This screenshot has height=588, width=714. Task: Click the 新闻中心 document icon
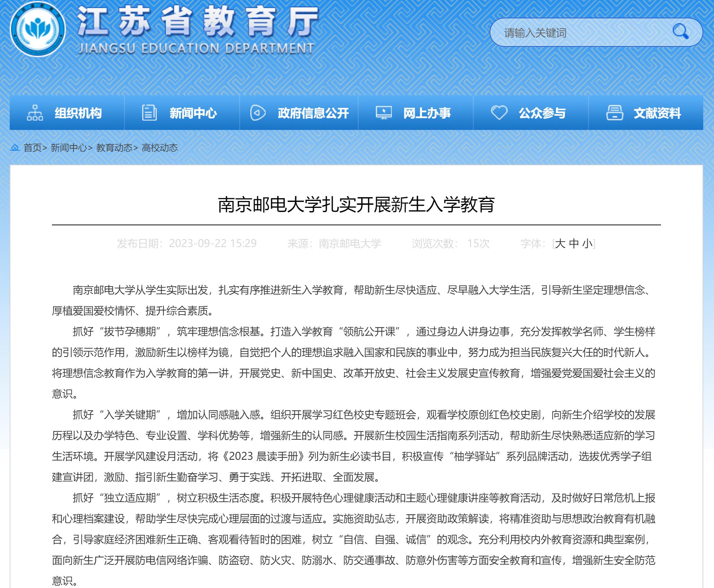coord(149,113)
